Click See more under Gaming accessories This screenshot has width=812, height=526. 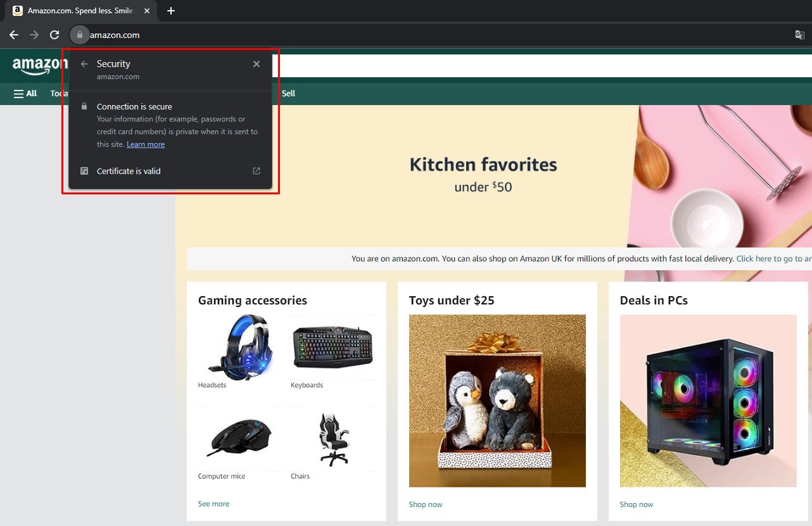(x=213, y=504)
